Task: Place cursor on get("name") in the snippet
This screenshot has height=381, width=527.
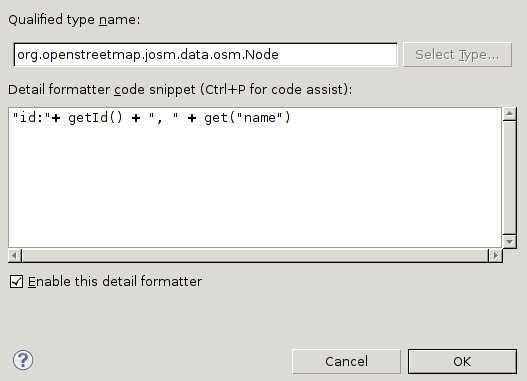Action: tap(247, 118)
